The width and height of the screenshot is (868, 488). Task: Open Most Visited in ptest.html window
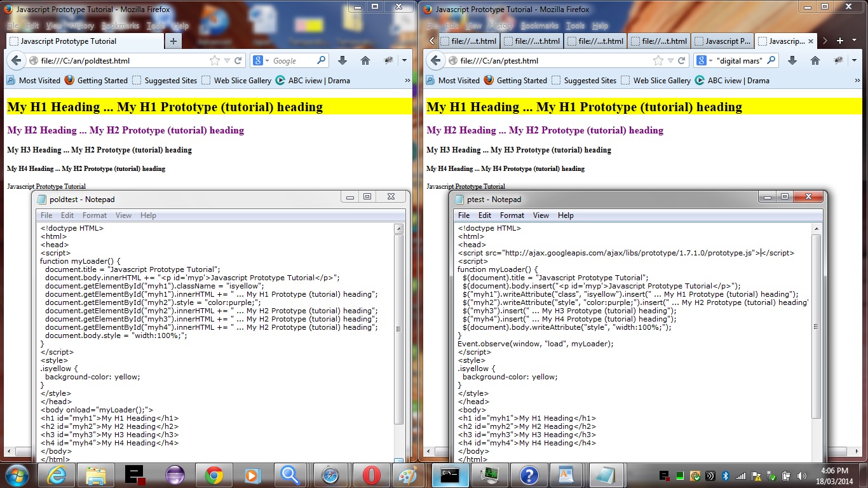click(452, 81)
